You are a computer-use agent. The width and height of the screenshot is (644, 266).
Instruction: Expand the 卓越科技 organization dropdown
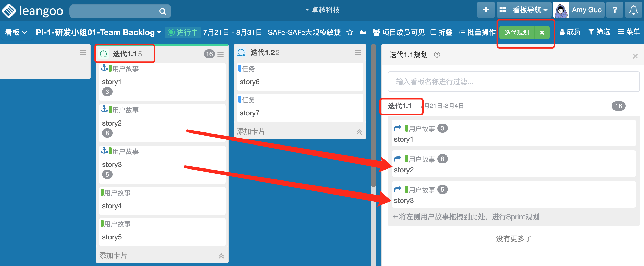tap(323, 10)
